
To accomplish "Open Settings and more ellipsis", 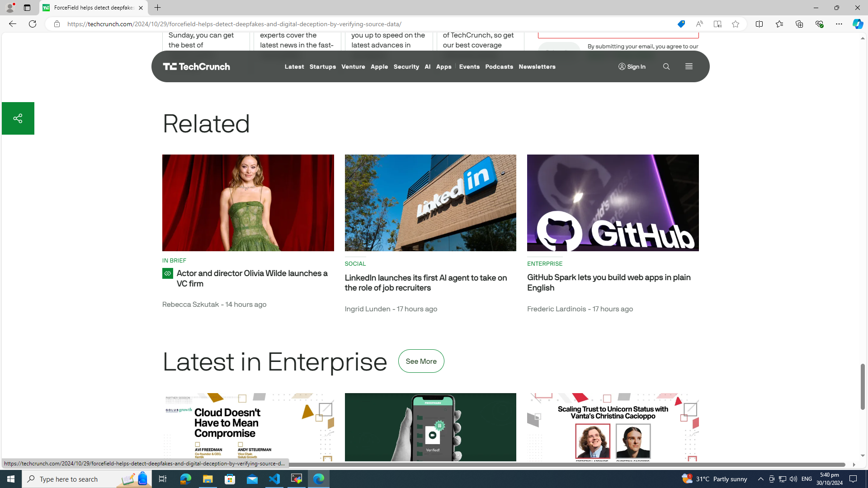I will pos(839,24).
